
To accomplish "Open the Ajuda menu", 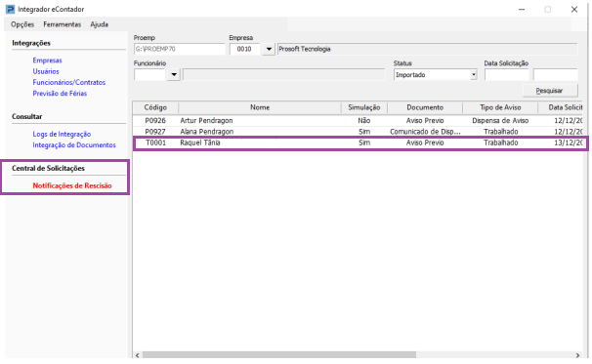I will pos(99,24).
